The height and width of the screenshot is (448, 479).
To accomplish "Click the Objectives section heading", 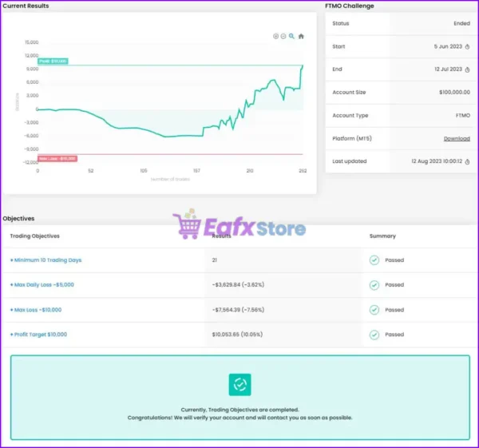I will 18,219.
